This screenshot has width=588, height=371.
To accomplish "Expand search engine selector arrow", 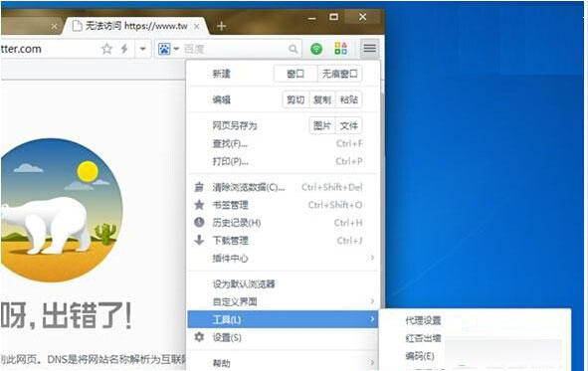I will point(176,49).
